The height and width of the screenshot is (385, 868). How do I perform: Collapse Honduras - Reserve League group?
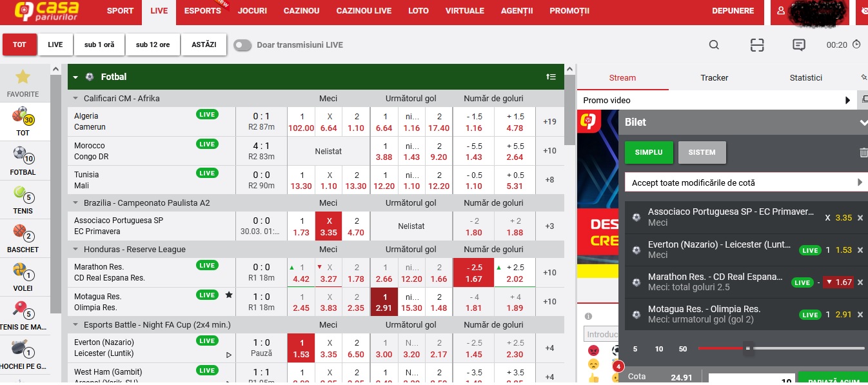click(75, 250)
